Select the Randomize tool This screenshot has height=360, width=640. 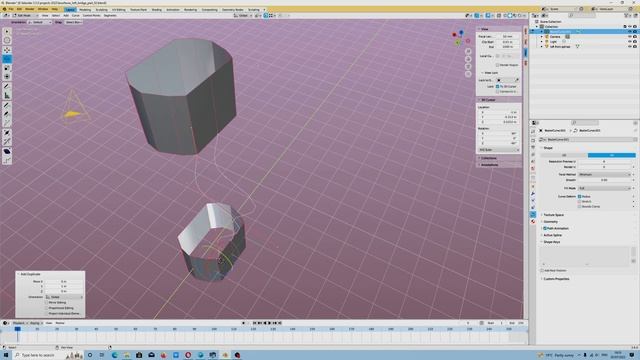[x=7, y=160]
